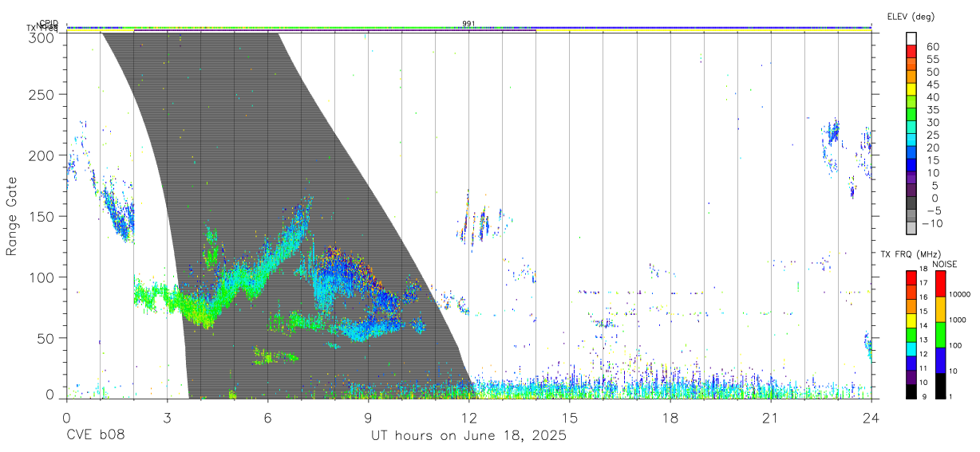Screen dimensions: 980x452
Task: Click the green segment of the NOISE bar
Action: [x=940, y=334]
